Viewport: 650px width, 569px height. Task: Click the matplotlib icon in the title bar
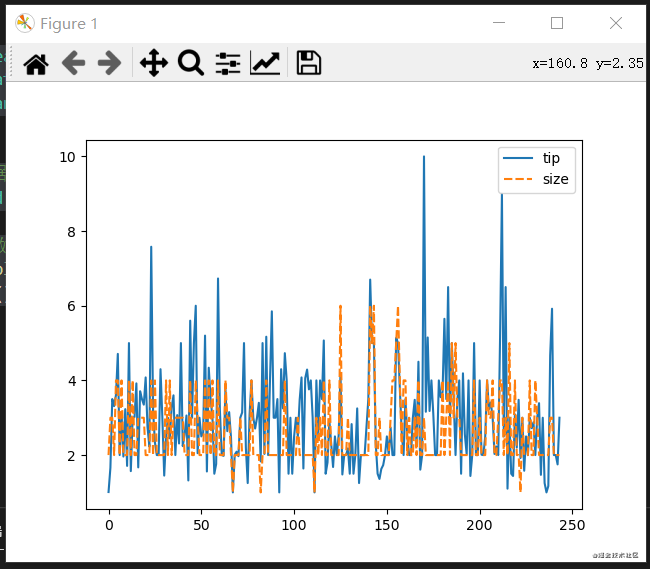(24, 23)
